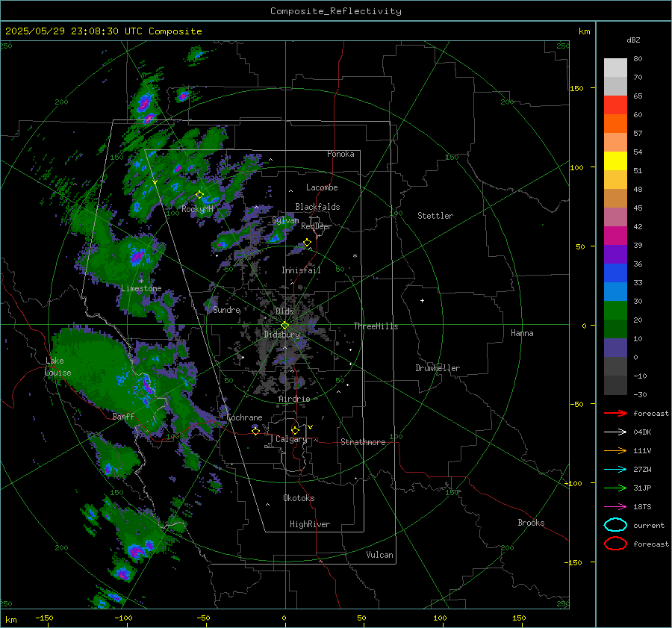
Task: Click the RedDeer map label
Action: click(x=317, y=226)
